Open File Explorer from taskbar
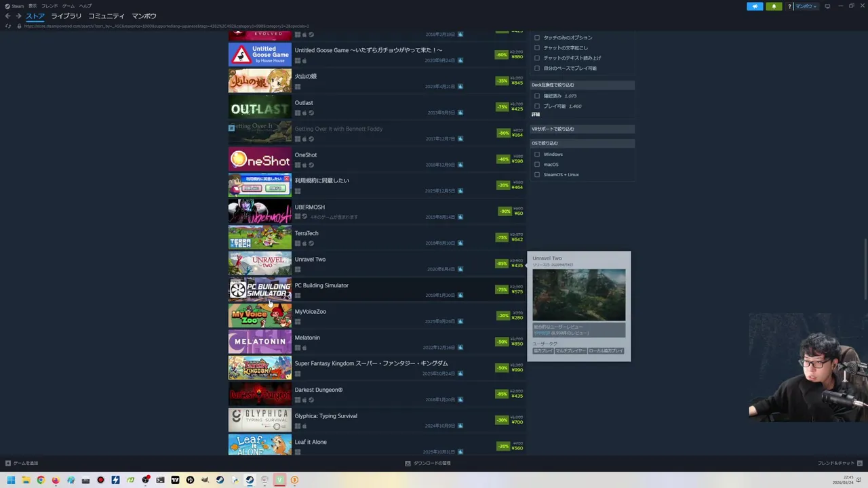 pos(26,480)
